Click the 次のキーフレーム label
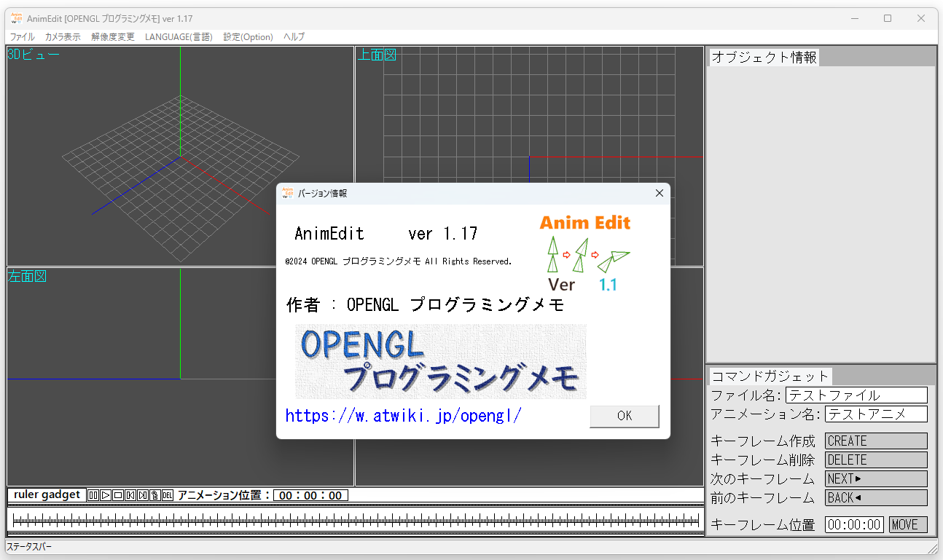 pyautogui.click(x=762, y=478)
